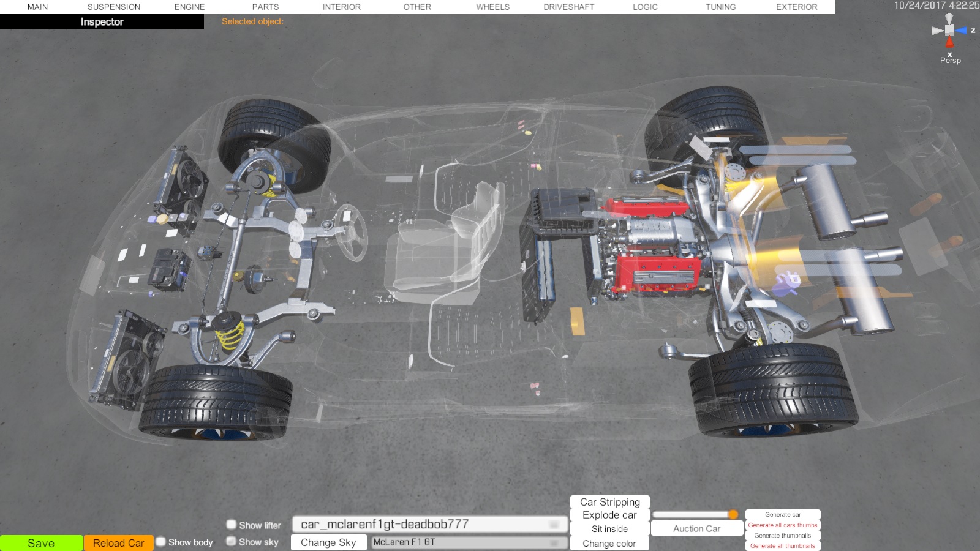This screenshot has height=551, width=980.
Task: Click the Auction Car button
Action: 696,528
